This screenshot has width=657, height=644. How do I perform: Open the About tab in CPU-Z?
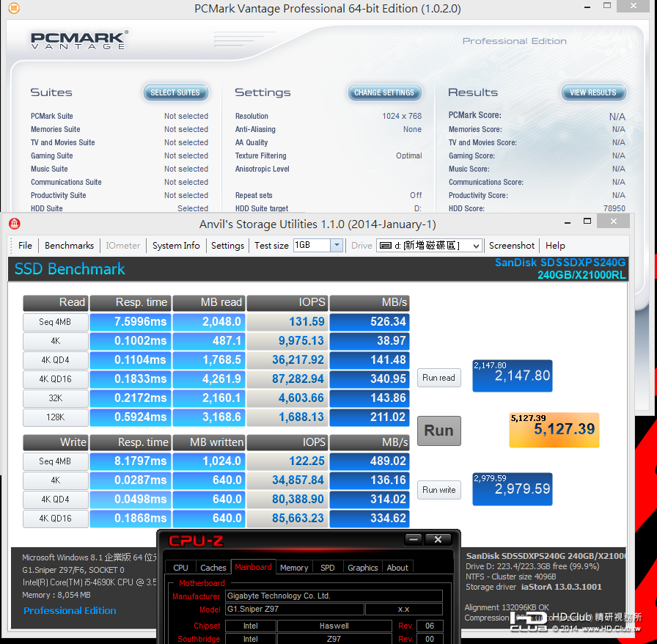point(397,568)
